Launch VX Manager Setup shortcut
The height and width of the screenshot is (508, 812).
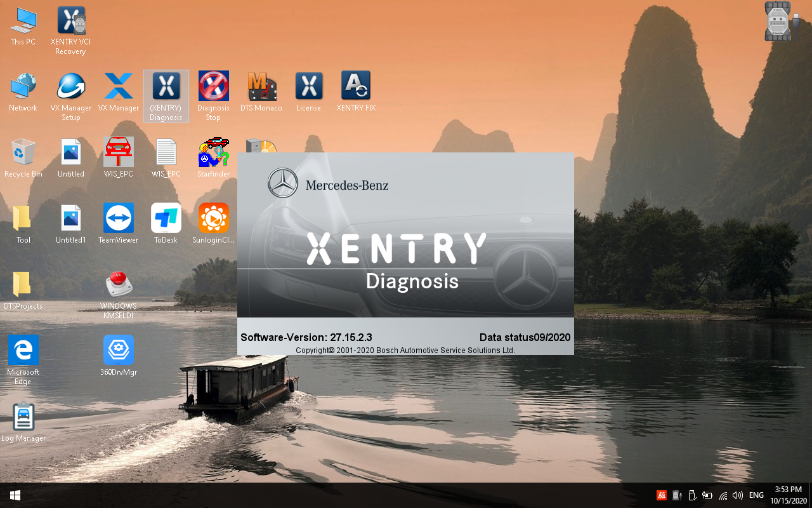(x=70, y=97)
